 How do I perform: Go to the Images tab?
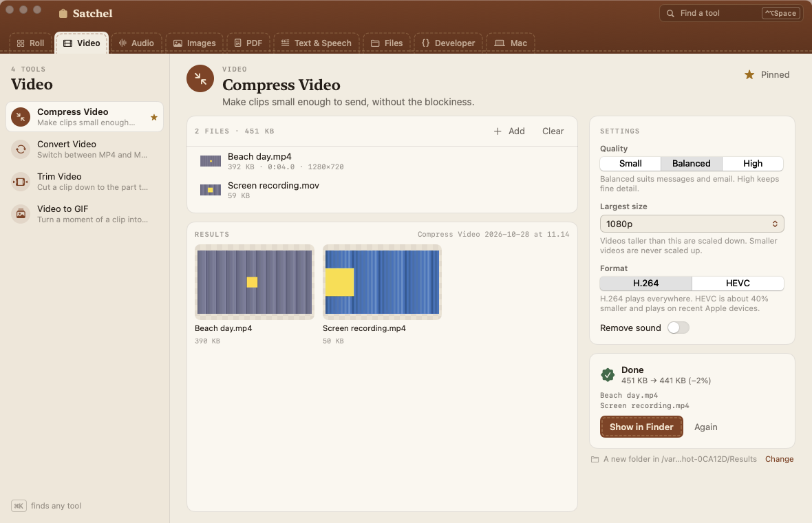click(x=194, y=43)
